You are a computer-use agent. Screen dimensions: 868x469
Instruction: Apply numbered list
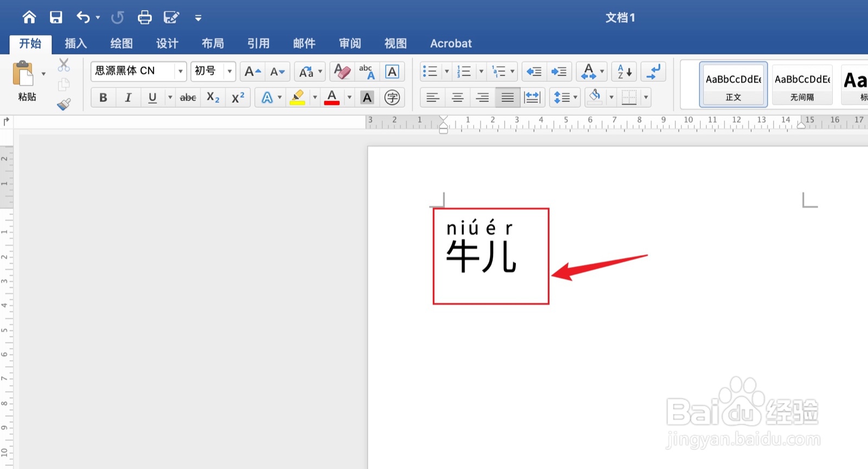[x=464, y=71]
